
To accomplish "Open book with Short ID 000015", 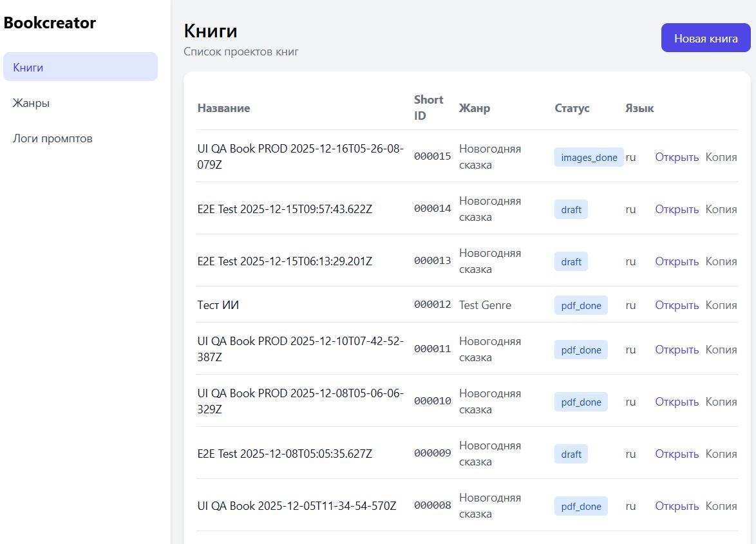I will (x=677, y=157).
